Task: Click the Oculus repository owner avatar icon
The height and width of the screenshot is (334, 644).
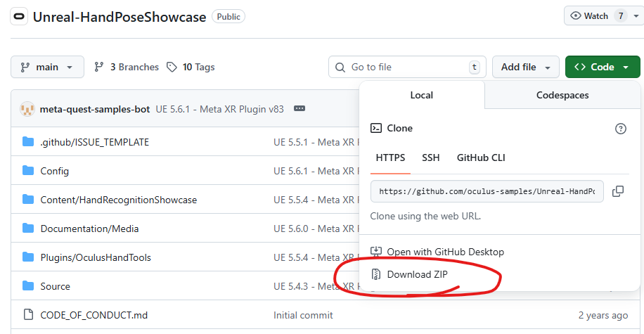Action: [19, 16]
